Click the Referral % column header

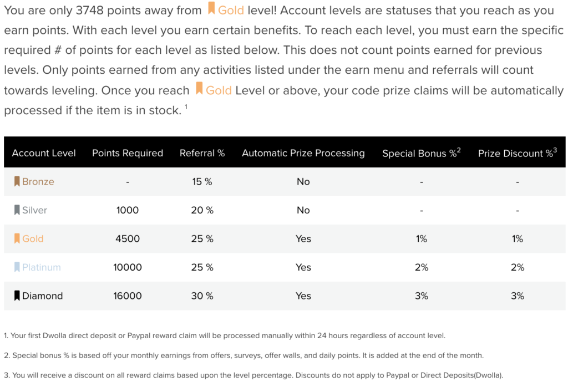click(202, 153)
